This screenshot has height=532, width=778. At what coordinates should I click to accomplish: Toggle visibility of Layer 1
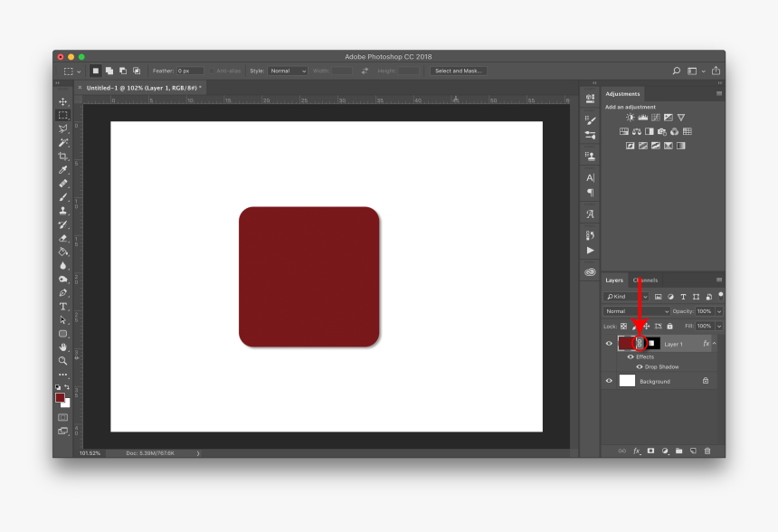pos(609,344)
